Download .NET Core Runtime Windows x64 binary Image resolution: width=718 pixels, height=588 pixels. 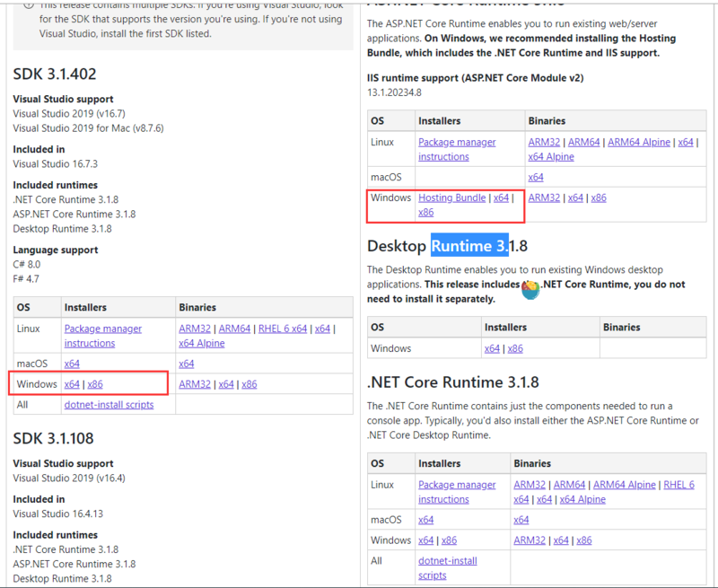coord(561,540)
